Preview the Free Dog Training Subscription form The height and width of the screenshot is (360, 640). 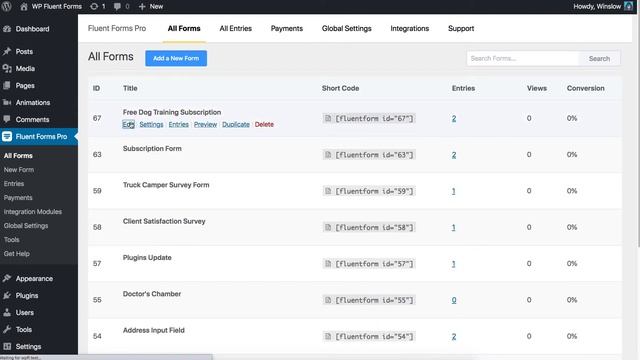point(205,124)
